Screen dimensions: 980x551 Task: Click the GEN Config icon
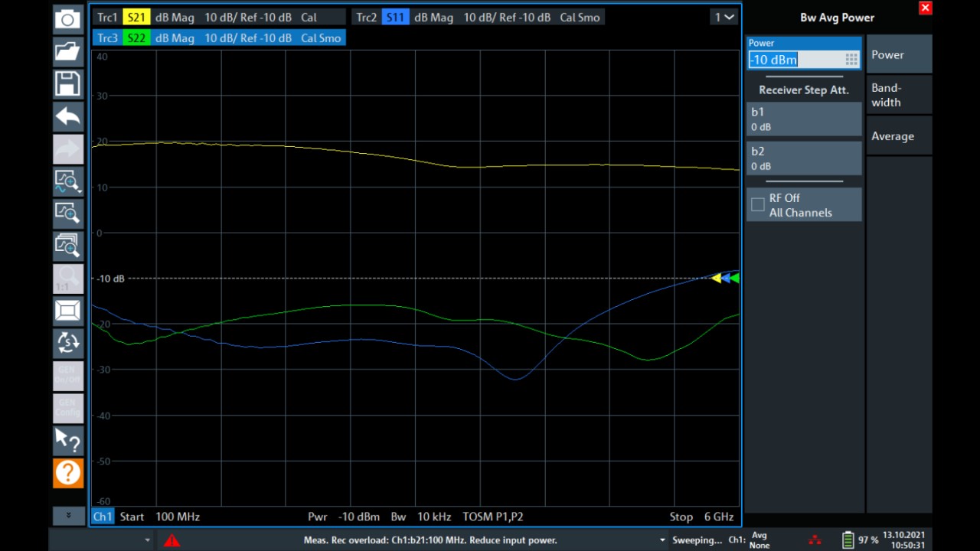coord(67,408)
